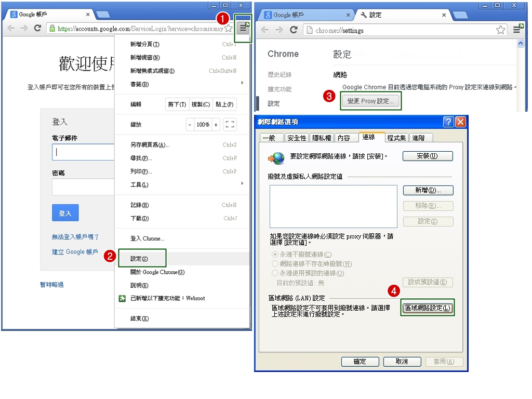The width and height of the screenshot is (532, 399).
Task: Switch to 安全性 tab
Action: tap(297, 138)
